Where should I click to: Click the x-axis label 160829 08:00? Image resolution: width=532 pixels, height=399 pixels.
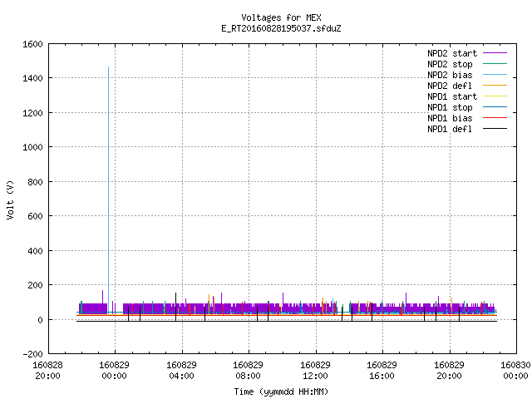pos(248,371)
